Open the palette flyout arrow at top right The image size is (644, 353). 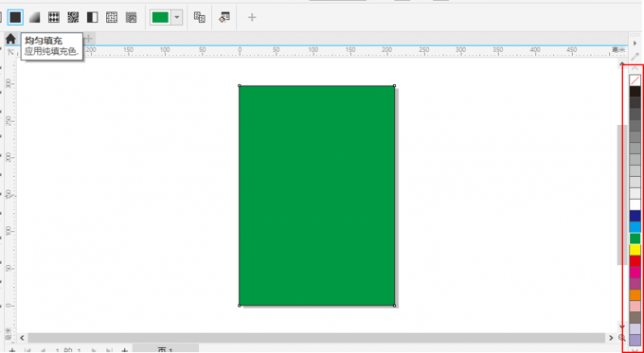[x=635, y=44]
